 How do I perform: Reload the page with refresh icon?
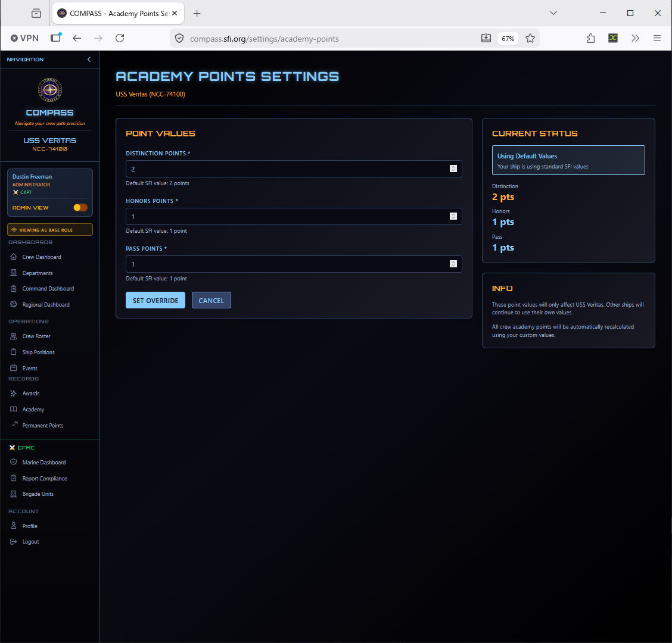[120, 38]
